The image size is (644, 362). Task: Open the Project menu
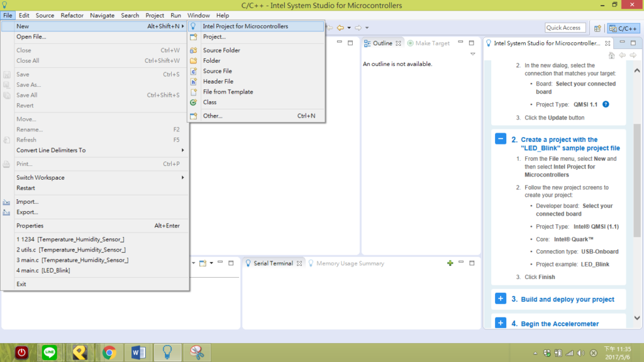click(x=155, y=15)
